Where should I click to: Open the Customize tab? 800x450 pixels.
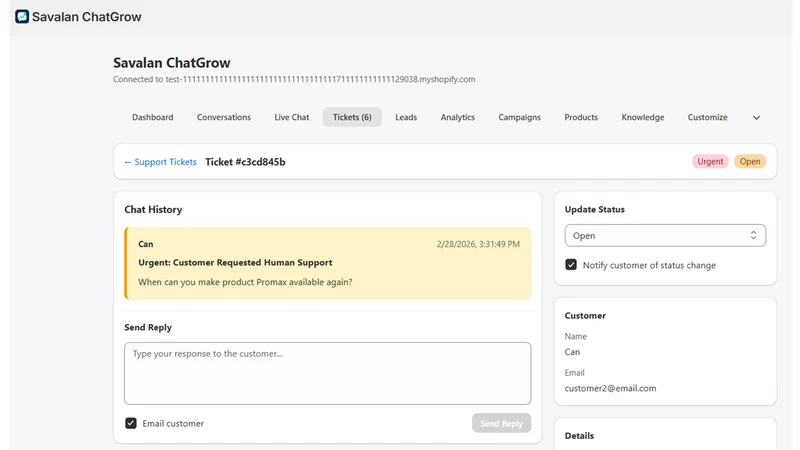click(708, 117)
